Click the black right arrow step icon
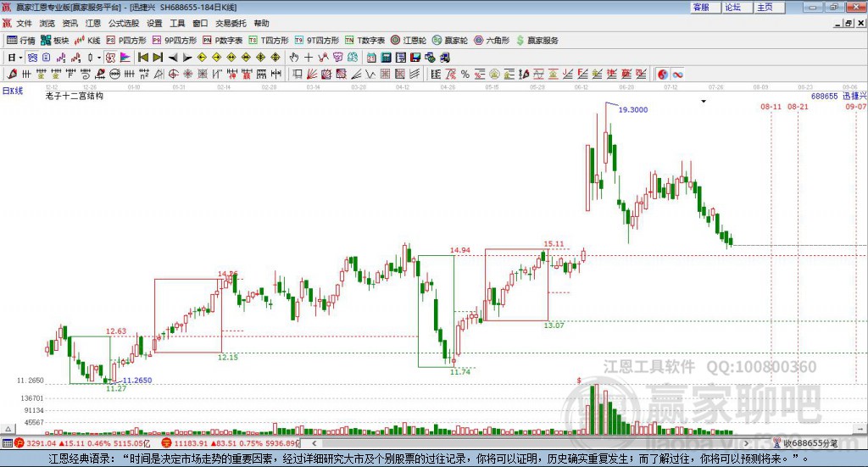Viewport: 868px width, 467px height. pos(187,58)
